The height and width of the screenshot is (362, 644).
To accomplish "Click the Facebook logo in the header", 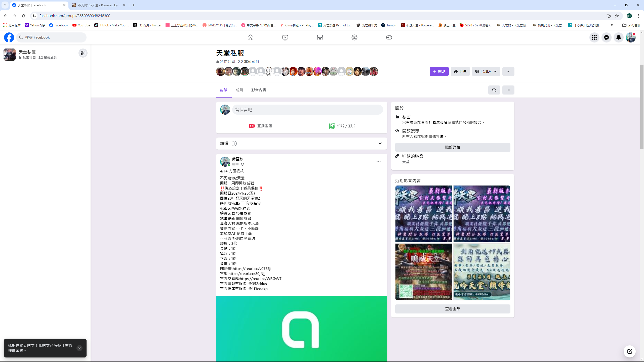I will (9, 37).
